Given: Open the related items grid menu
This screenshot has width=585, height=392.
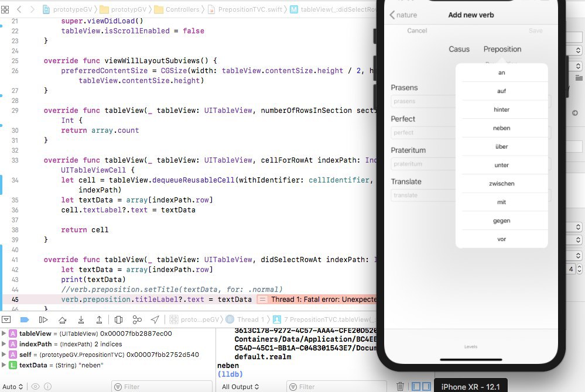Looking at the screenshot, I should click(5, 9).
